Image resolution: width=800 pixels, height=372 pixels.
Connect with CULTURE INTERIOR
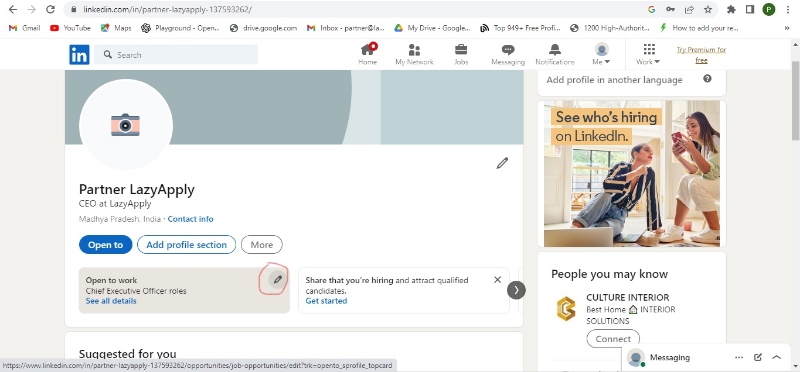613,339
